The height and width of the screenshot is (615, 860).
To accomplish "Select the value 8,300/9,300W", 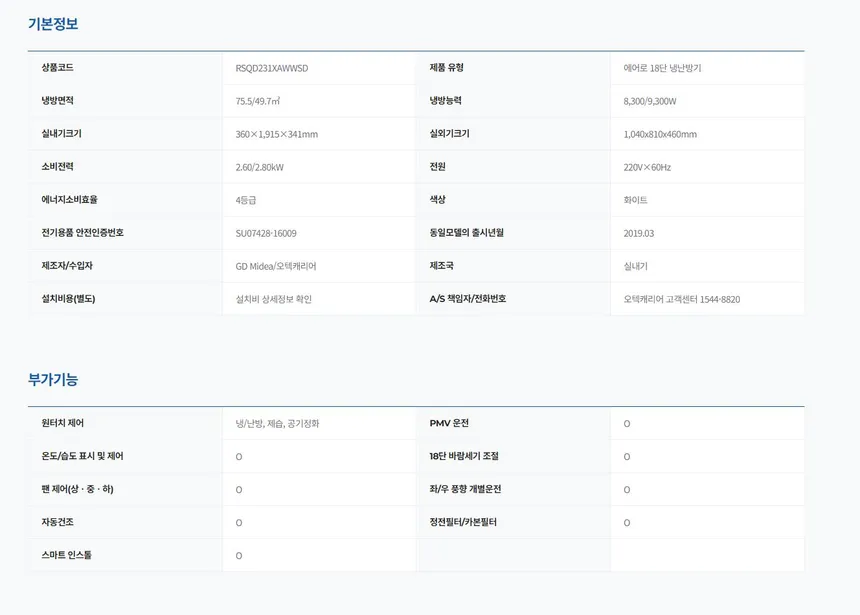I will 650,101.
